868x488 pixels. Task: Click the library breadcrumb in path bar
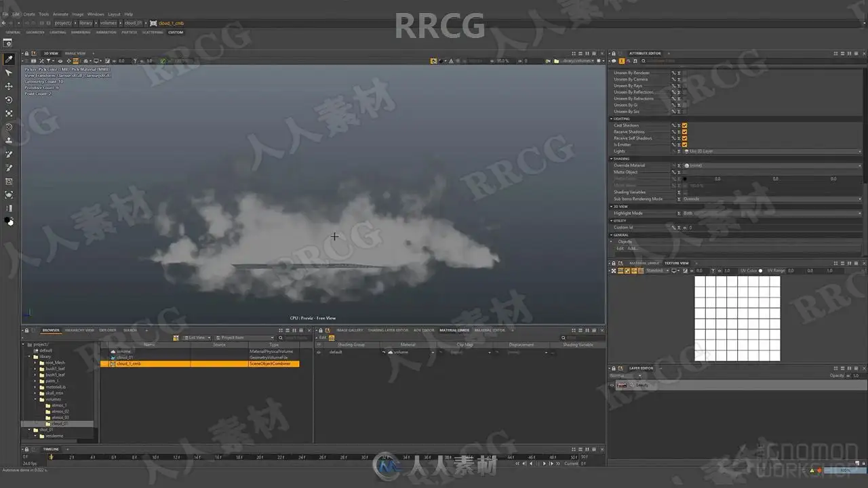coord(85,23)
